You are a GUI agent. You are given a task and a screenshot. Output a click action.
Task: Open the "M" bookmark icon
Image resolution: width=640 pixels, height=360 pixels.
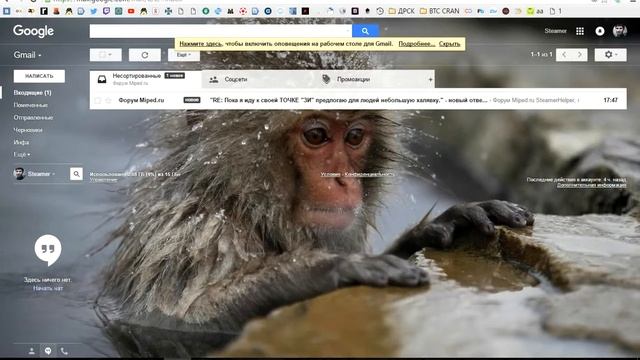coord(231,11)
